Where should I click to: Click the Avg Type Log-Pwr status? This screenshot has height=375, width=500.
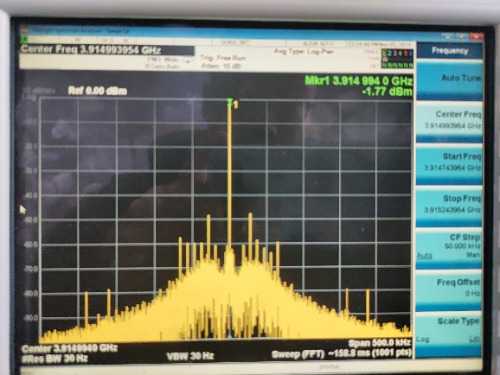(x=303, y=51)
